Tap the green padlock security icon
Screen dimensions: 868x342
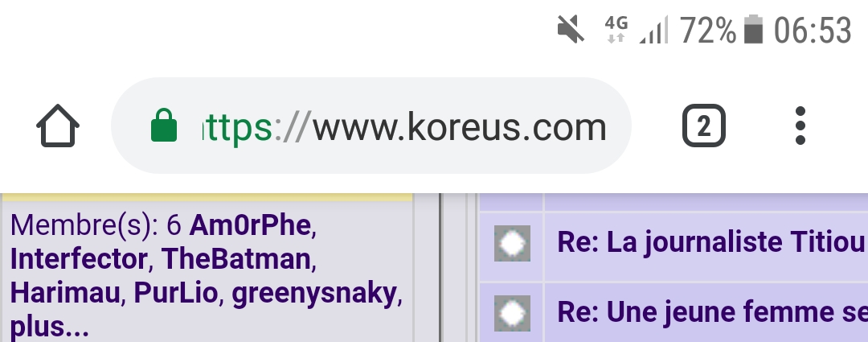pyautogui.click(x=164, y=126)
